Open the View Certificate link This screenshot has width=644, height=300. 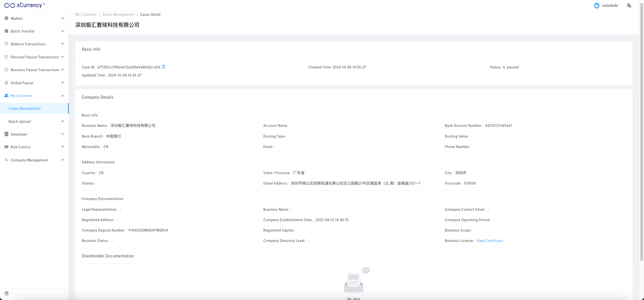[x=490, y=241]
